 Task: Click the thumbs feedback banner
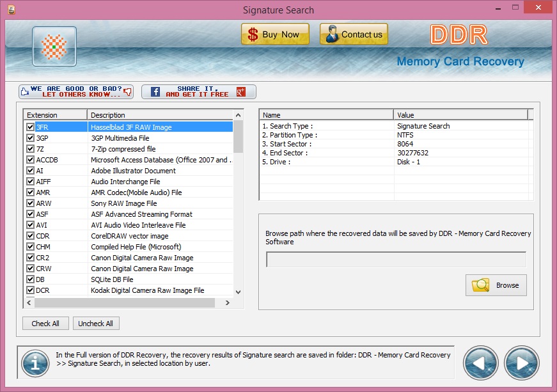tap(76, 91)
